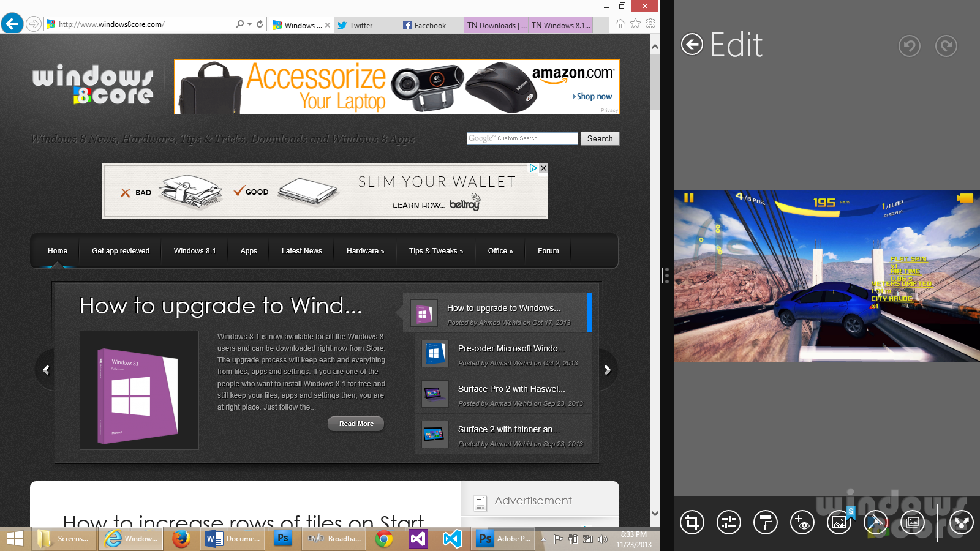The image size is (980, 551).
Task: Open the image stack tool
Action: [913, 522]
